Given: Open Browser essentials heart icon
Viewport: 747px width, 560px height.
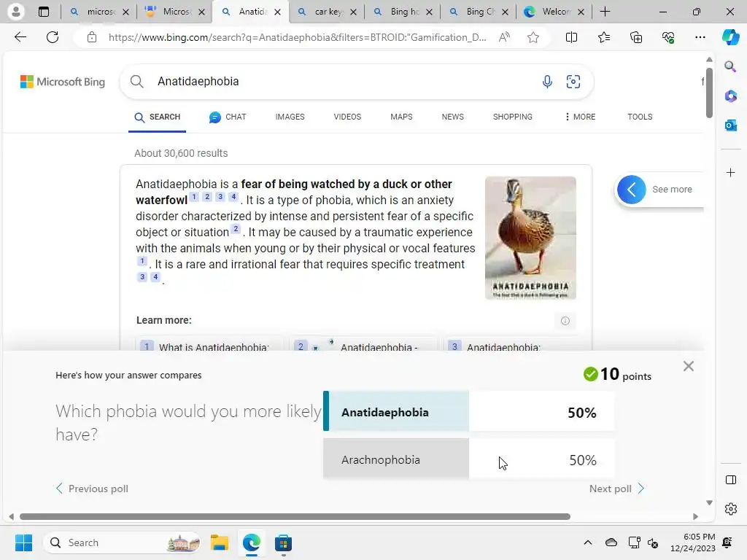Looking at the screenshot, I should pyautogui.click(x=668, y=37).
